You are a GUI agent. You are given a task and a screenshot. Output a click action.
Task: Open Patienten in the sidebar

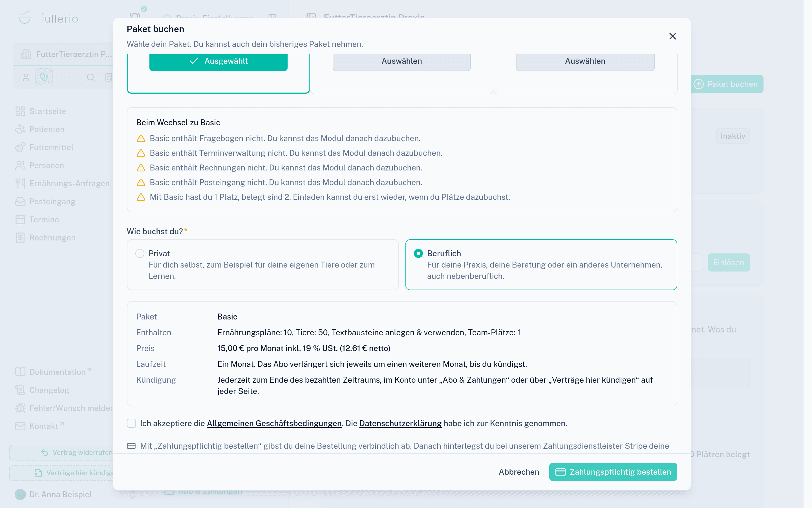point(47,129)
